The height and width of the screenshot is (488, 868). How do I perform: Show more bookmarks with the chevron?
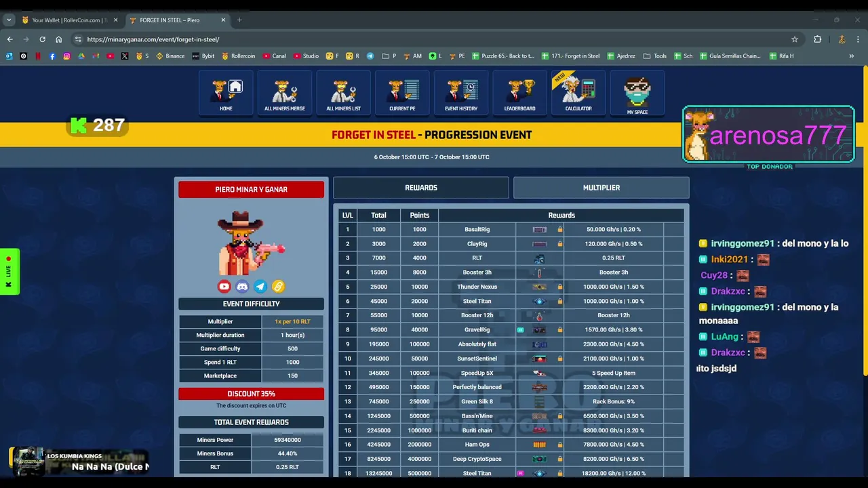pos(852,56)
